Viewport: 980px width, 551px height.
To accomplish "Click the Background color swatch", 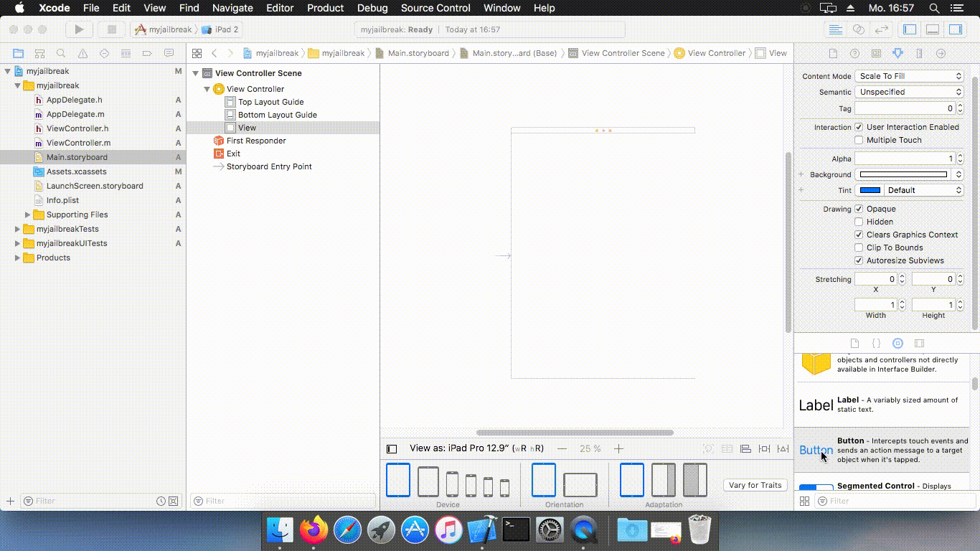I will [x=903, y=174].
